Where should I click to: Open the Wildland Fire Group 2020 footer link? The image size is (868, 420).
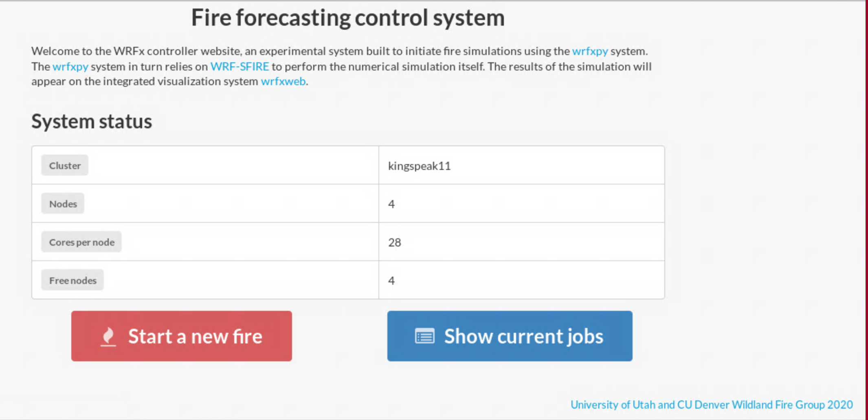(x=712, y=405)
